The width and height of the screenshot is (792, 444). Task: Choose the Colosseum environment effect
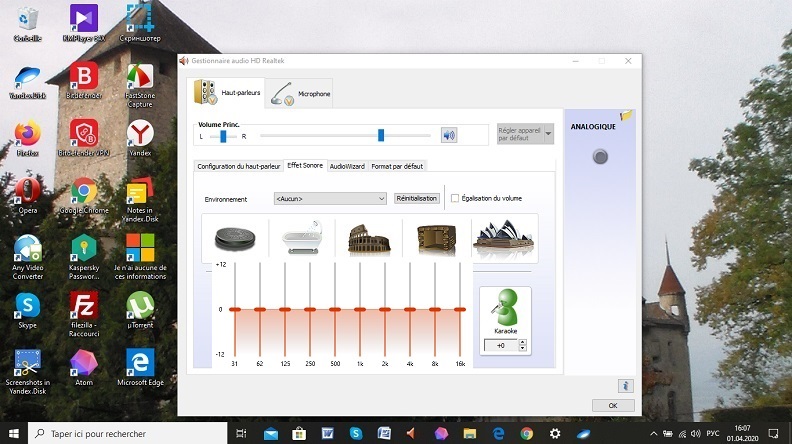[x=368, y=238]
